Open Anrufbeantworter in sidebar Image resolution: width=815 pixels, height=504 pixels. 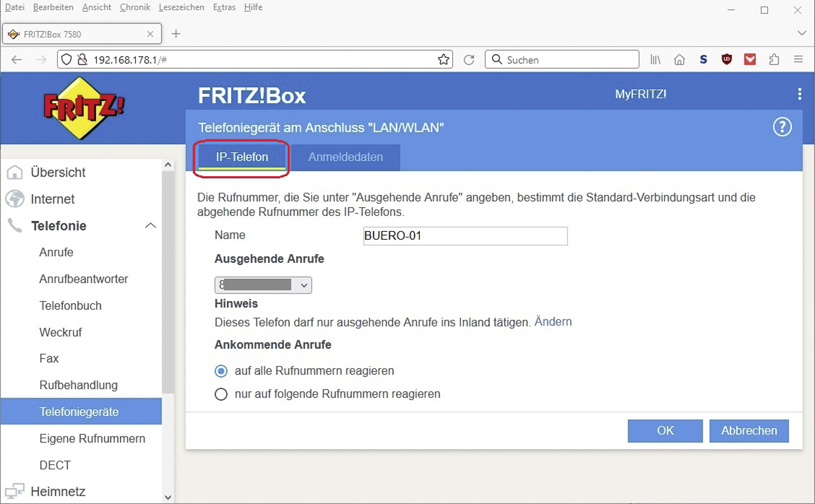pos(84,279)
